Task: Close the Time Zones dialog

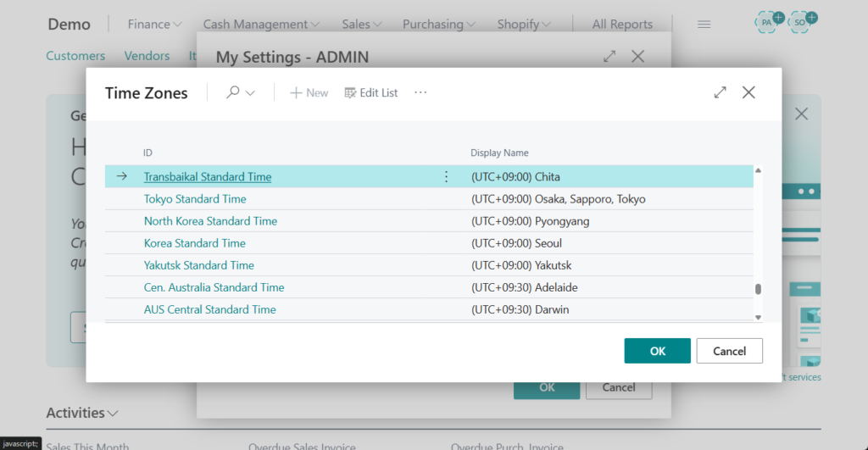Action: click(x=748, y=92)
